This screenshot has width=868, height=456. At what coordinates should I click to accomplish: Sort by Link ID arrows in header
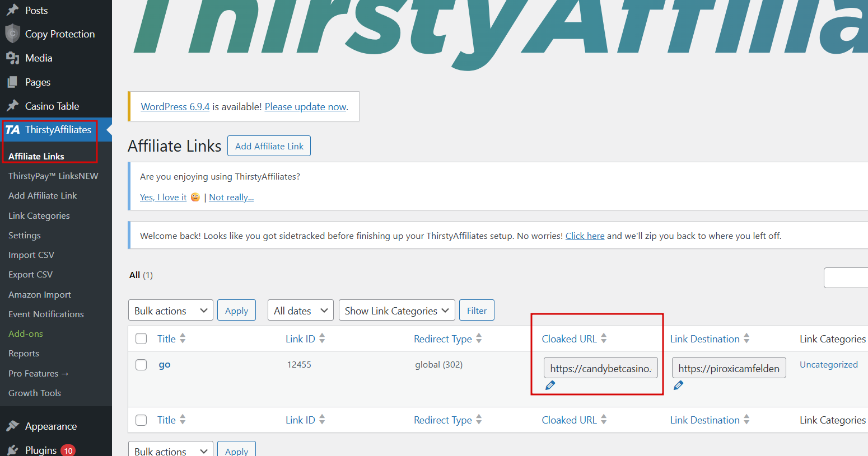[322, 339]
